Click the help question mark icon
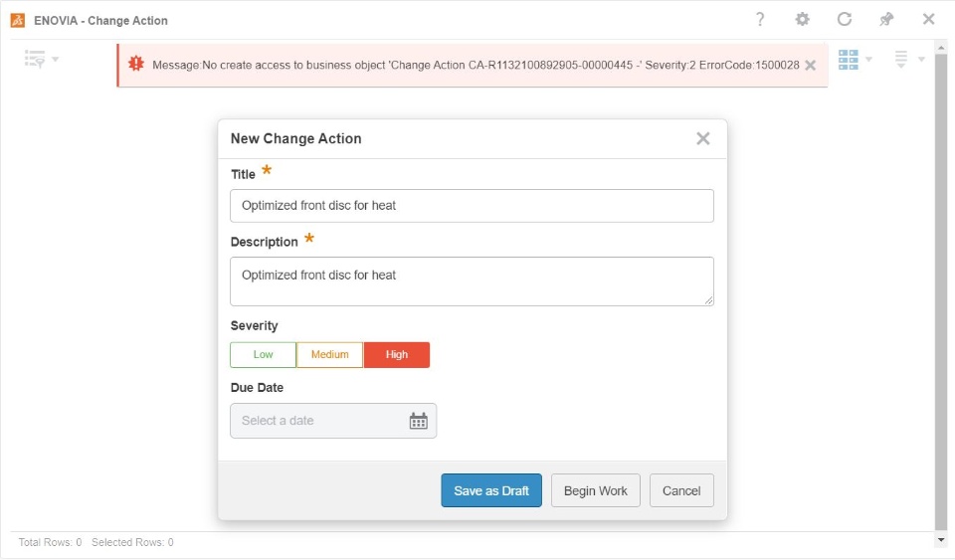Screen dimensions: 955x560 point(760,20)
